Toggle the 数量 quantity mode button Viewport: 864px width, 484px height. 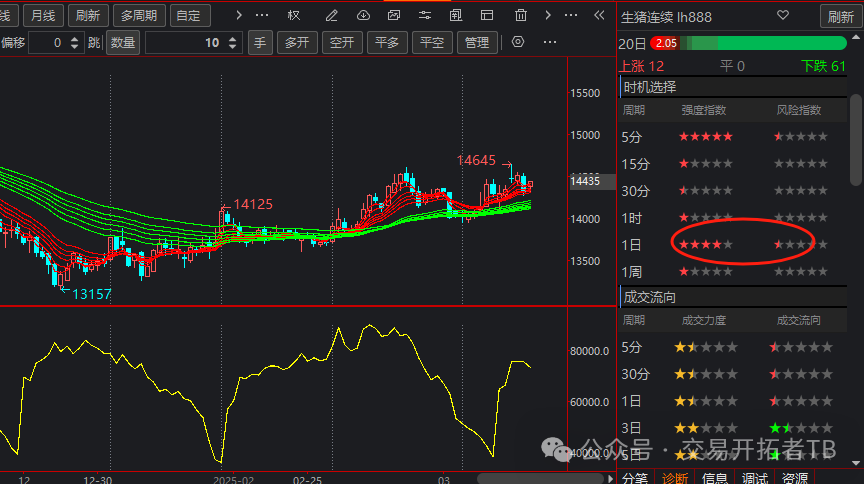(x=123, y=42)
